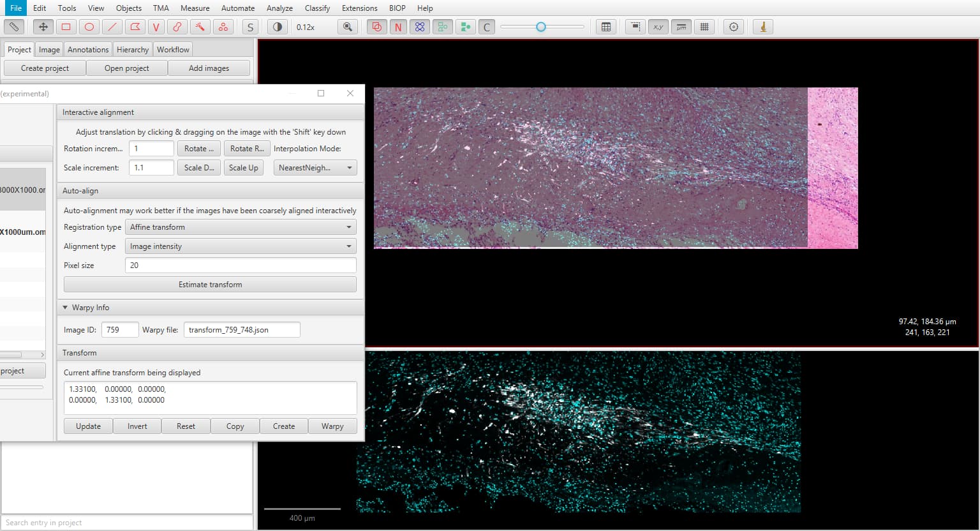Open Brightness and Contrast dialog
The height and width of the screenshot is (531, 980).
coord(277,27)
